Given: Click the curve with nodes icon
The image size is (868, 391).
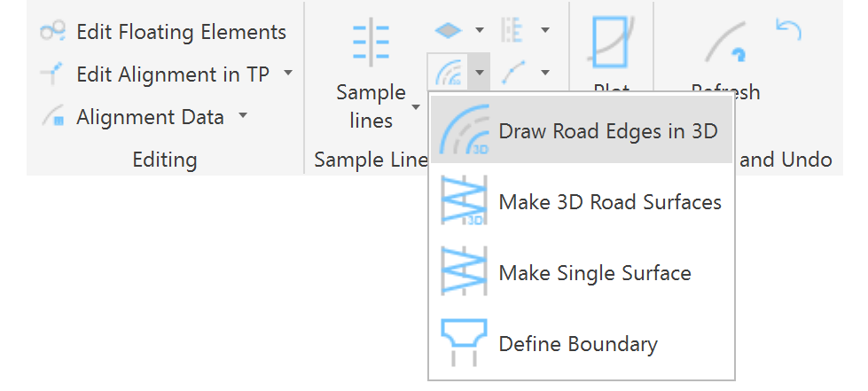Looking at the screenshot, I should pyautogui.click(x=513, y=72).
